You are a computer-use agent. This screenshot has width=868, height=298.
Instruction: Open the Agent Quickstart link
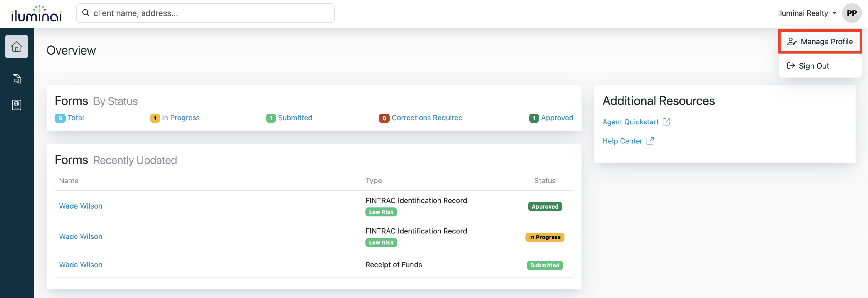(630, 122)
